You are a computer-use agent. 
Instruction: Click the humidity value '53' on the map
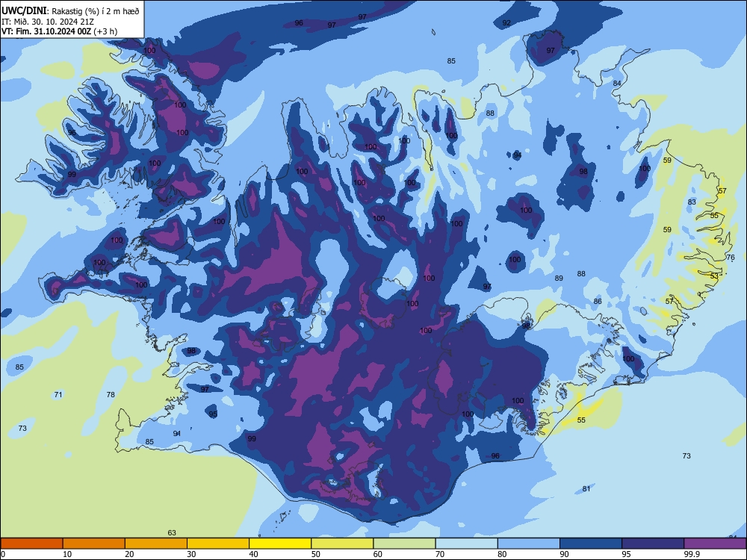tap(714, 276)
